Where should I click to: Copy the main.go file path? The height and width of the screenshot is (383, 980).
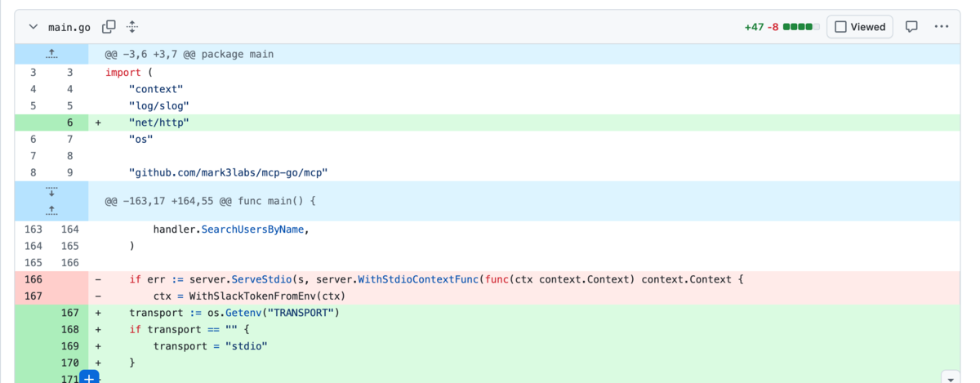point(109,27)
